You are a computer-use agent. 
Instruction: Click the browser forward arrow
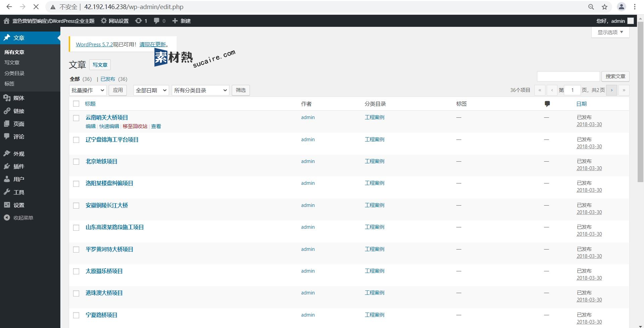tap(22, 7)
